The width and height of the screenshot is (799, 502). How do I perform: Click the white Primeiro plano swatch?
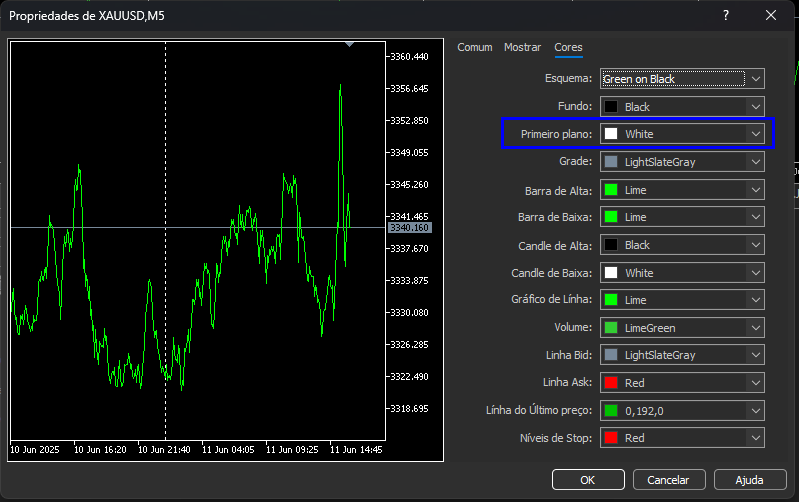point(611,134)
